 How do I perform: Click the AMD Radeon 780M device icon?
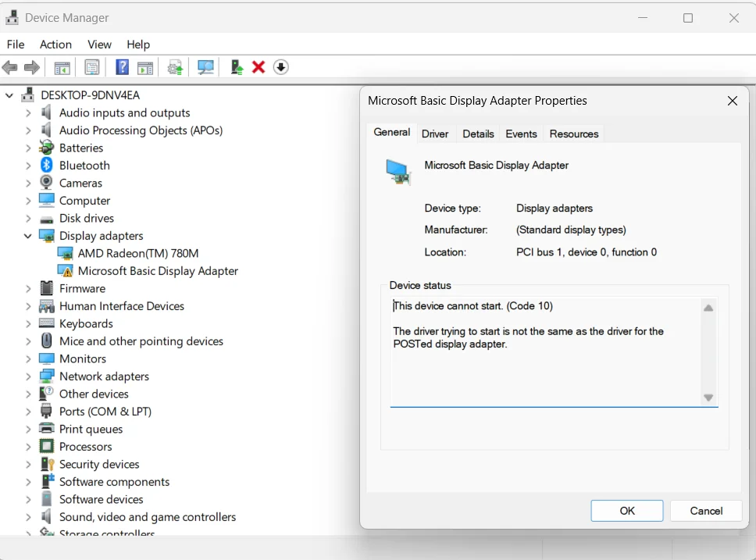pos(65,253)
